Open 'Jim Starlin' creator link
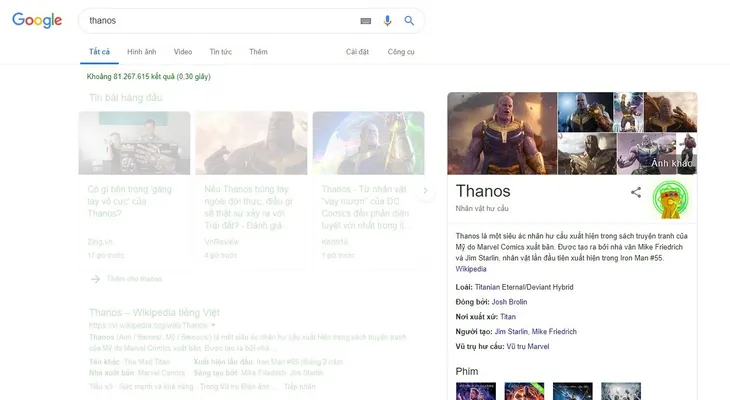 coord(511,332)
